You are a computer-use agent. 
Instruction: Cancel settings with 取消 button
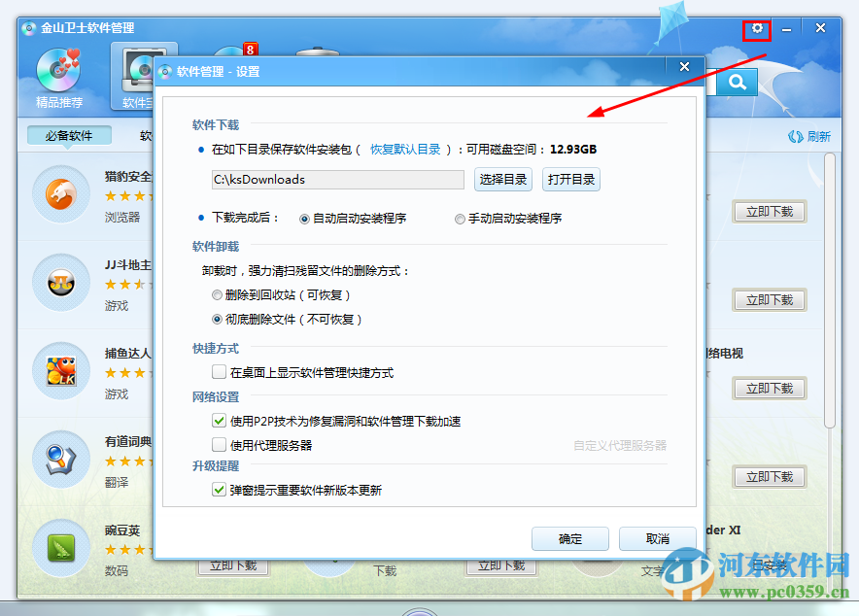click(x=658, y=539)
